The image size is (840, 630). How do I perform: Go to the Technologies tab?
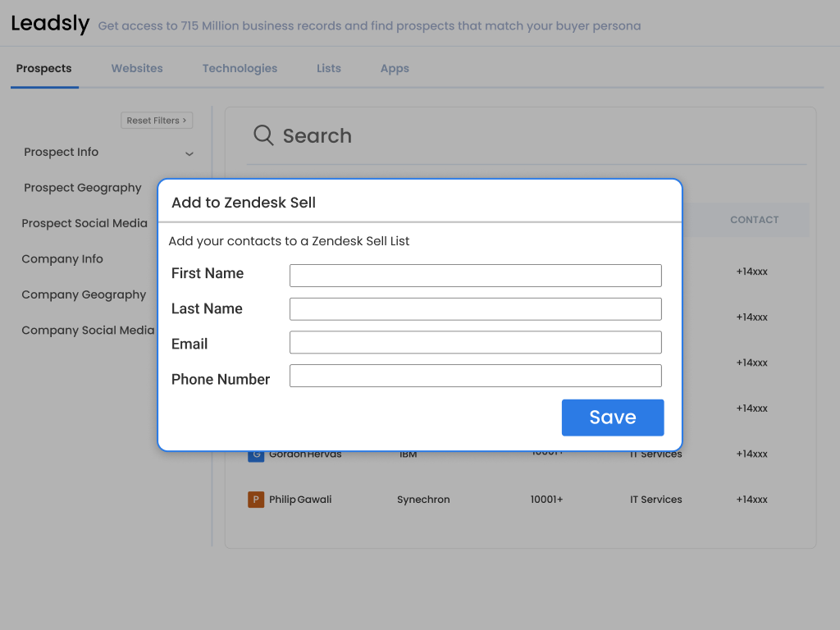tap(240, 69)
